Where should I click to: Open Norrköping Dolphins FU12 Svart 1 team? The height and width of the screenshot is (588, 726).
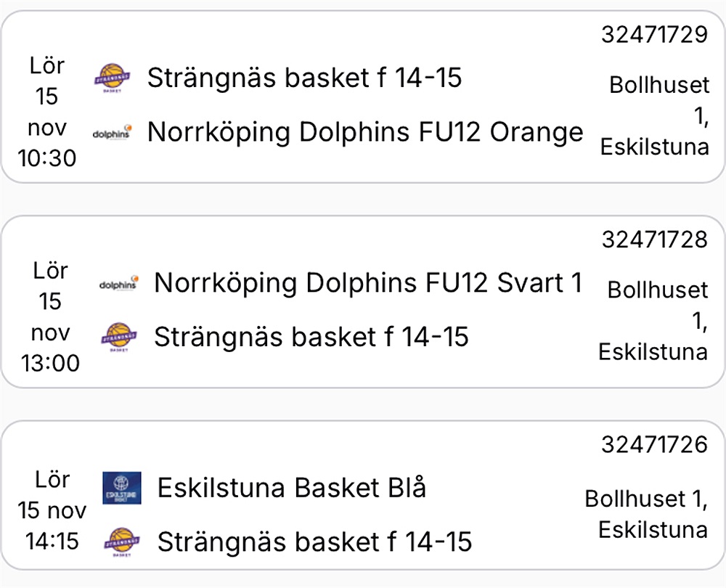(369, 283)
